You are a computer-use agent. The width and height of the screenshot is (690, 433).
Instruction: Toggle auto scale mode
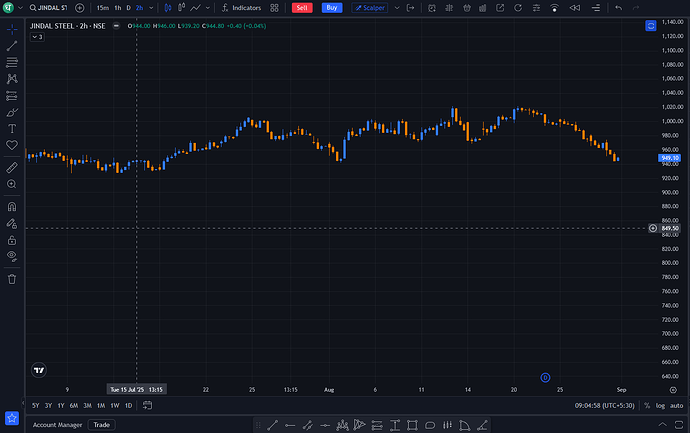click(x=676, y=406)
